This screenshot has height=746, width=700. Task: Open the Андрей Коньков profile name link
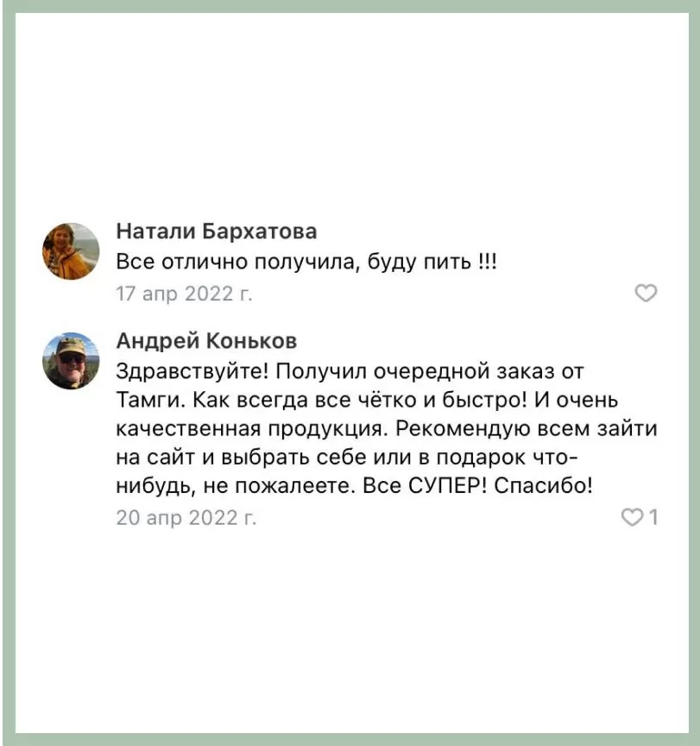[x=206, y=341]
